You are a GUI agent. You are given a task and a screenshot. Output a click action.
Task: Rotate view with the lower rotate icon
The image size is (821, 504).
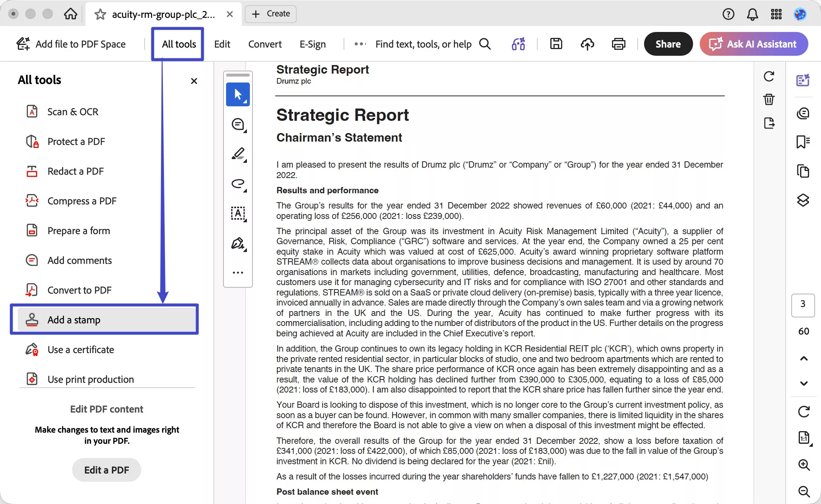[x=804, y=411]
